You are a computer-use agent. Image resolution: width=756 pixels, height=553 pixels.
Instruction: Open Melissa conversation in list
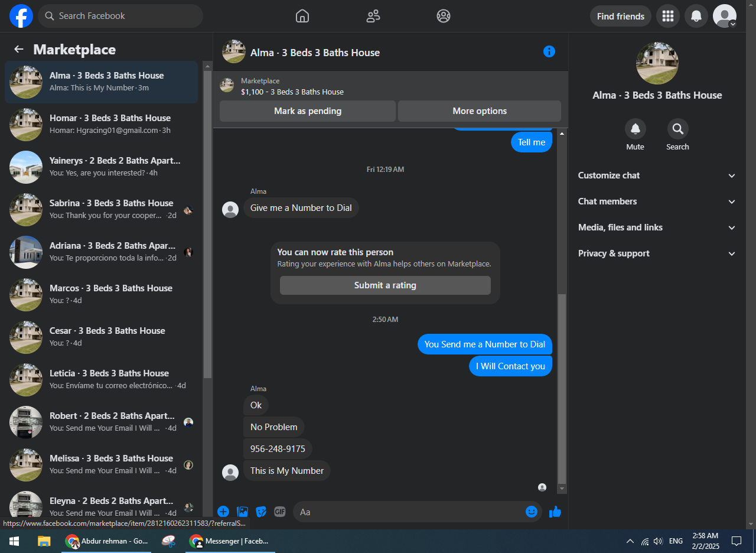click(x=102, y=465)
